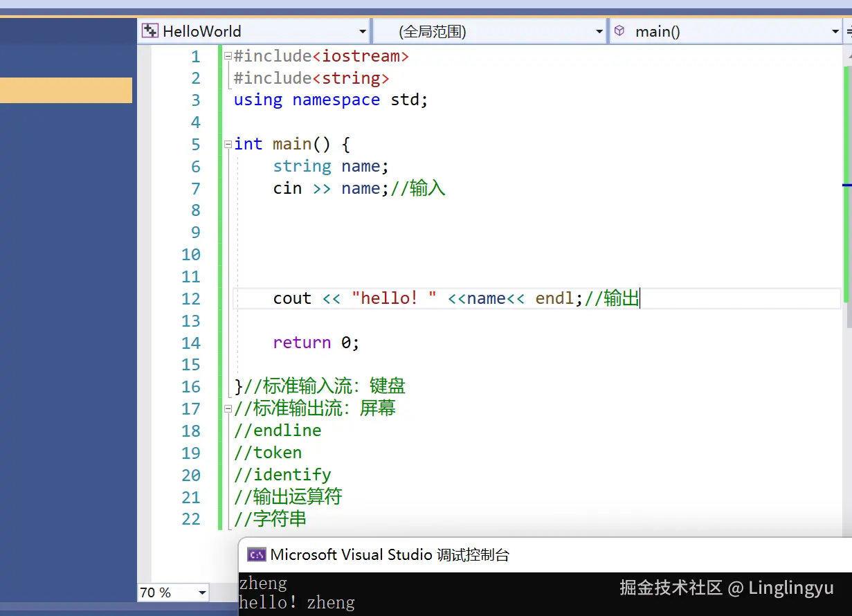Viewport: 852px width, 616px height.
Task: Collapse the comment region at line 17
Action: click(x=228, y=408)
